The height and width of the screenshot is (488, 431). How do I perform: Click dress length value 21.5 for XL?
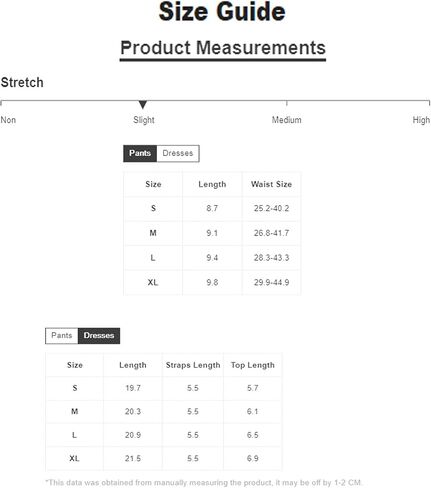pos(133,459)
